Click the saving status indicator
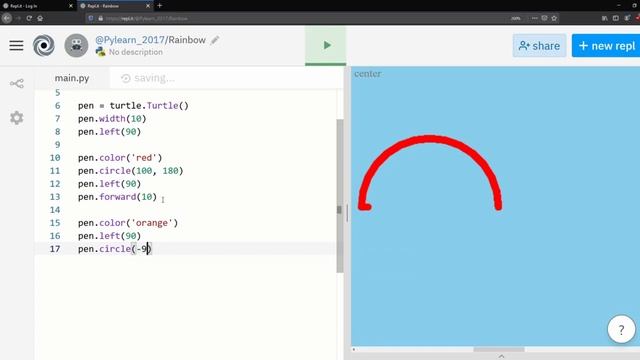 tap(149, 78)
